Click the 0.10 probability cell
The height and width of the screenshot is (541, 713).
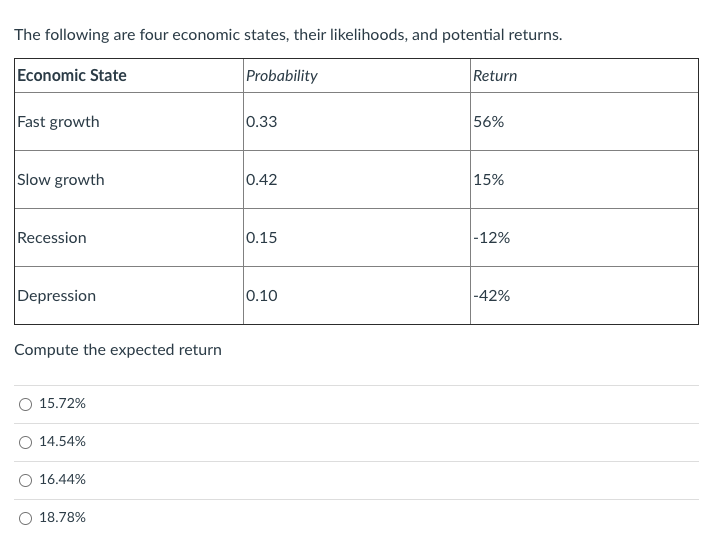pyautogui.click(x=262, y=296)
